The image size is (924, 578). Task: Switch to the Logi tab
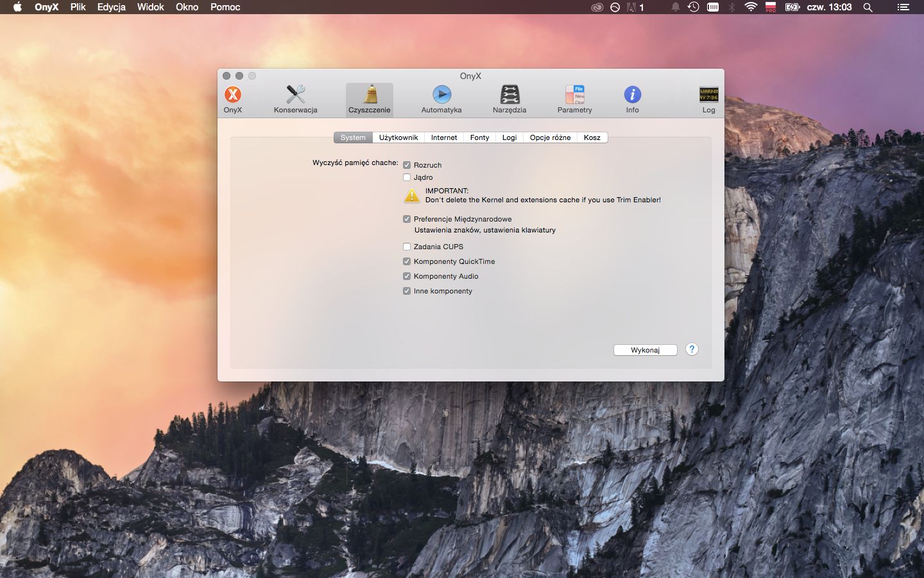click(509, 137)
